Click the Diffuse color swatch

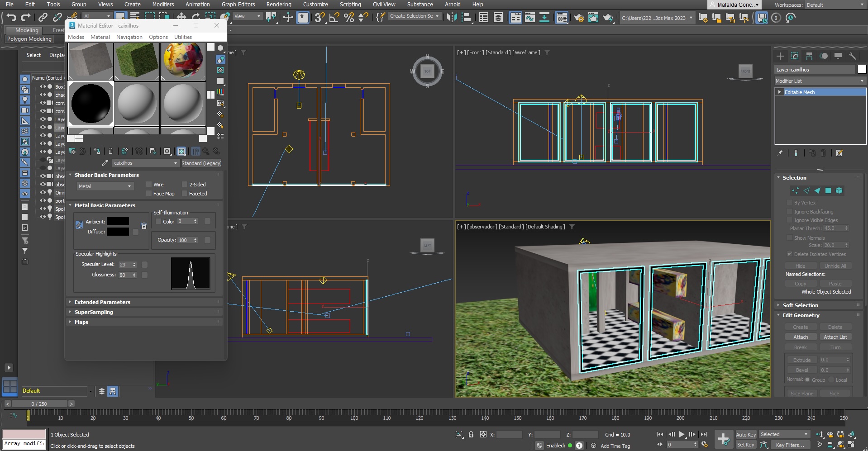click(x=118, y=232)
